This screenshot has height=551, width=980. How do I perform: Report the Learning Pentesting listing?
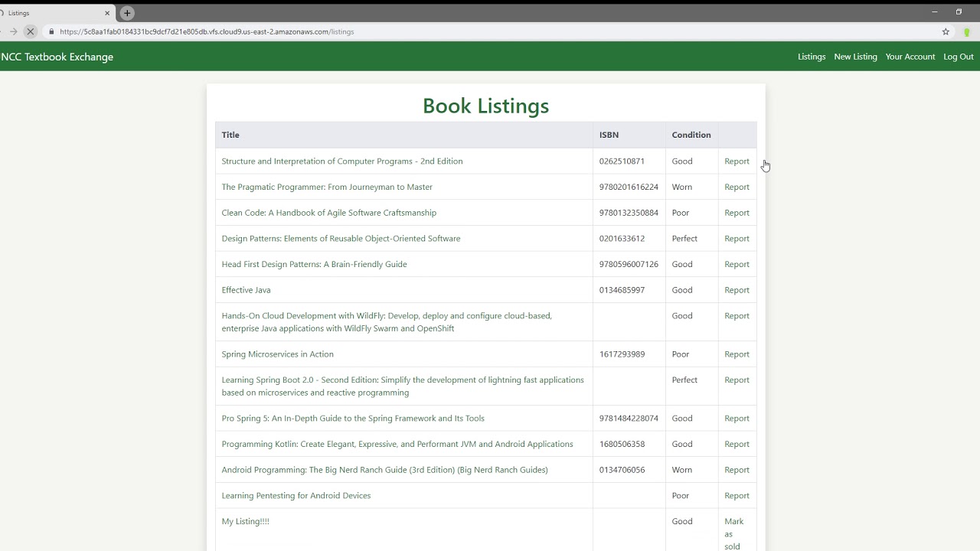tap(737, 496)
